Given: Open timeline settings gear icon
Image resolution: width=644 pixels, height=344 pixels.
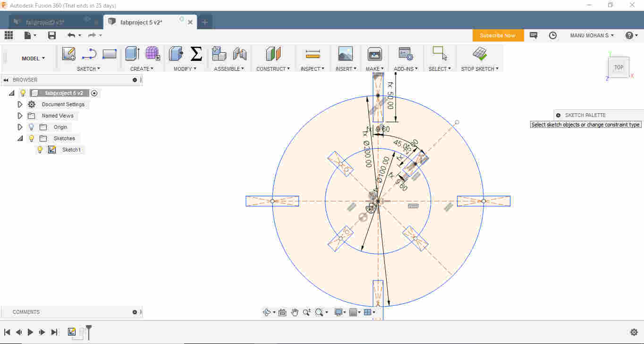Looking at the screenshot, I should [634, 332].
